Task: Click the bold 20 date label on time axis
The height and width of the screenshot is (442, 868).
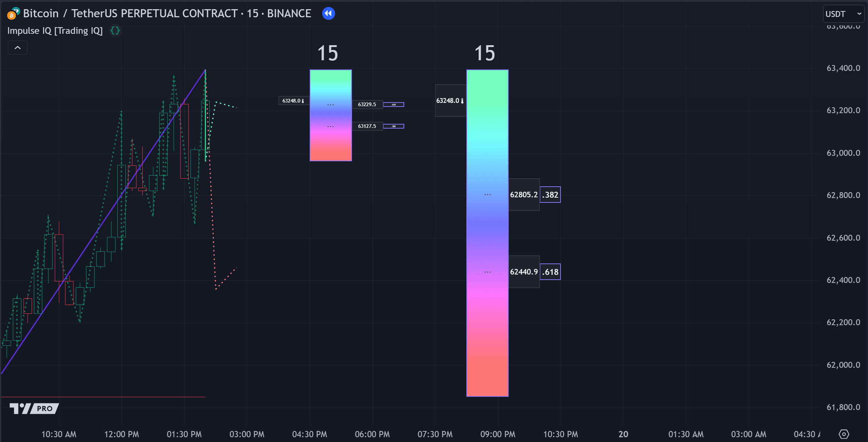Action: pyautogui.click(x=623, y=434)
